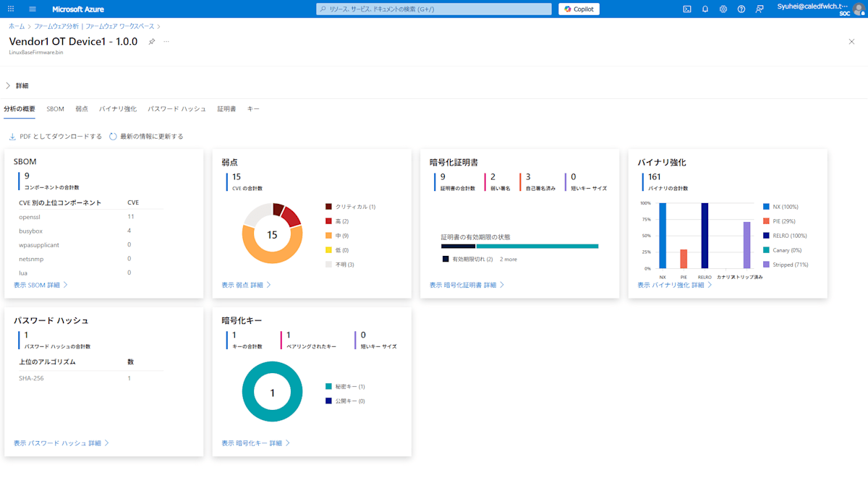Image resolution: width=868 pixels, height=488 pixels.
Task: Switch to the SBOM tab
Action: coord(55,108)
